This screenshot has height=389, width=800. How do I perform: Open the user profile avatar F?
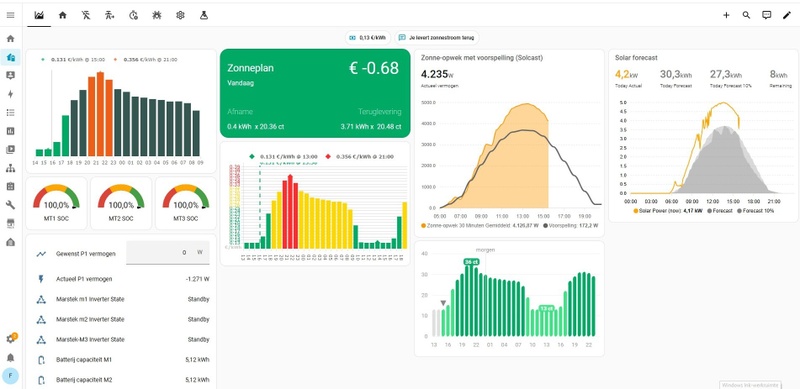pos(10,376)
